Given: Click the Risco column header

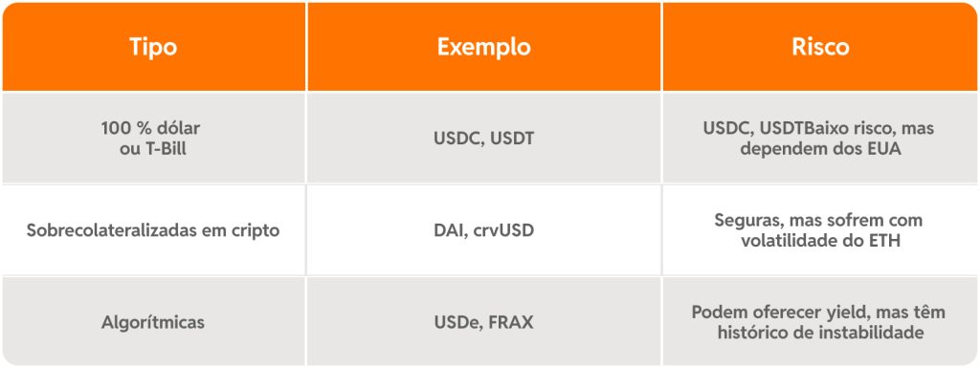Looking at the screenshot, I should [820, 47].
